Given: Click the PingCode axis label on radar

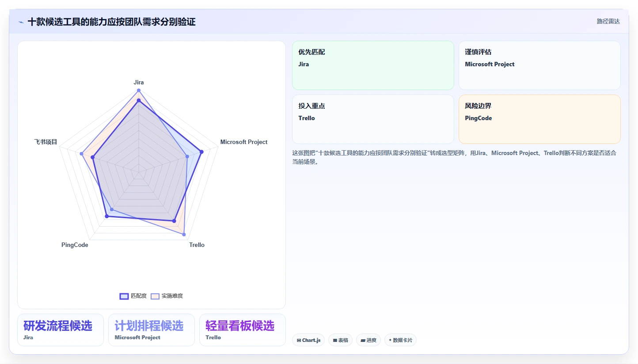Looking at the screenshot, I should click(x=75, y=245).
